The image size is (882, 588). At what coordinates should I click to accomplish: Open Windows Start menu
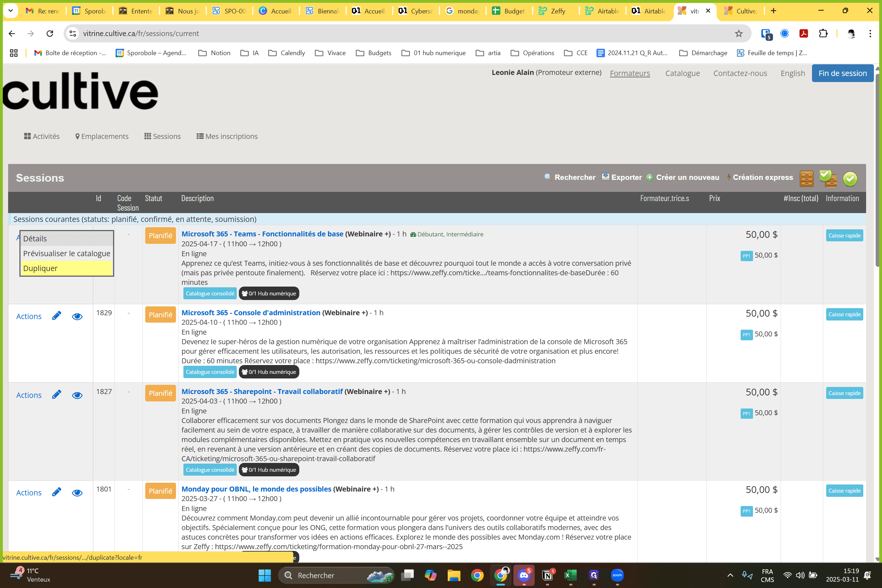[265, 575]
